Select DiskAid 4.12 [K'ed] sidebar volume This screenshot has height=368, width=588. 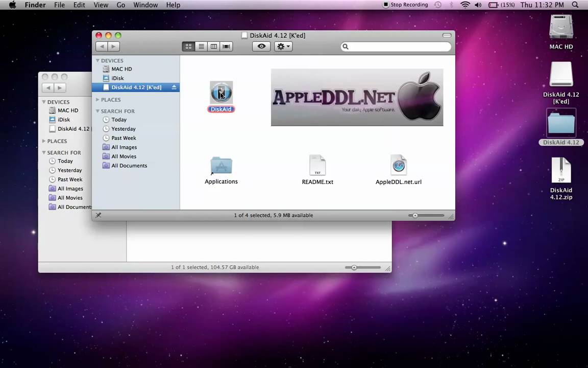(x=136, y=87)
